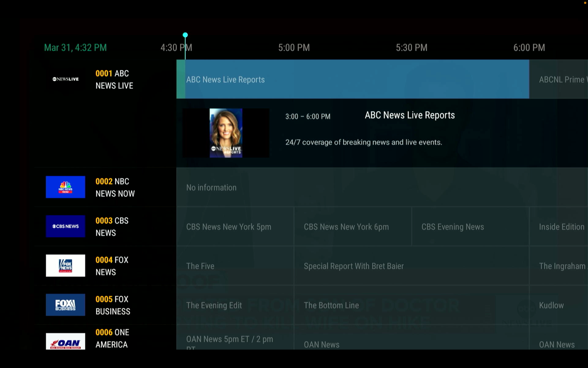This screenshot has height=368, width=588.
Task: Click channel name 0002 NBC NEWS NOW
Action: [x=115, y=187]
